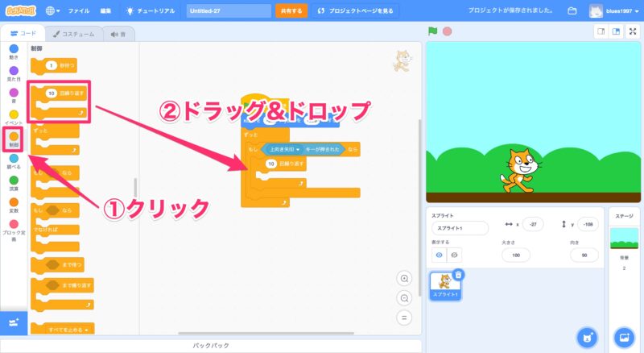
Task: Zoom out of the code workspace
Action: point(405,297)
